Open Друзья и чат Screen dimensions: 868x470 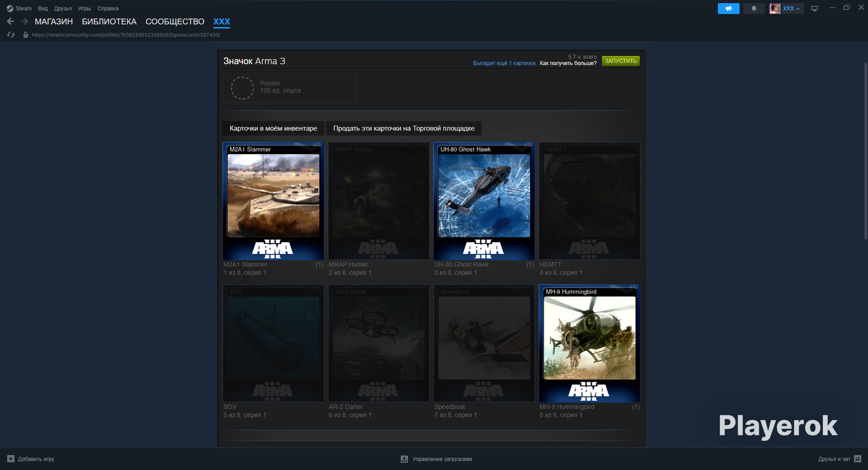[834, 459]
